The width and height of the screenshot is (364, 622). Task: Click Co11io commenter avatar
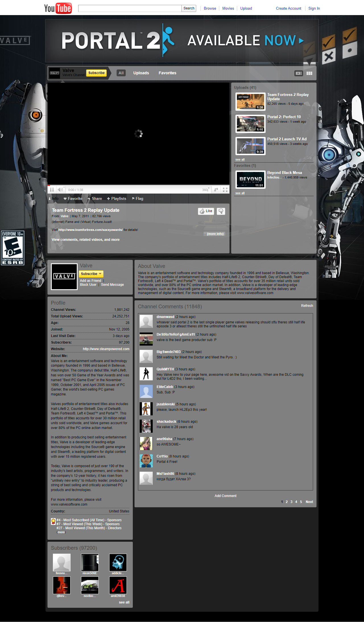click(146, 461)
